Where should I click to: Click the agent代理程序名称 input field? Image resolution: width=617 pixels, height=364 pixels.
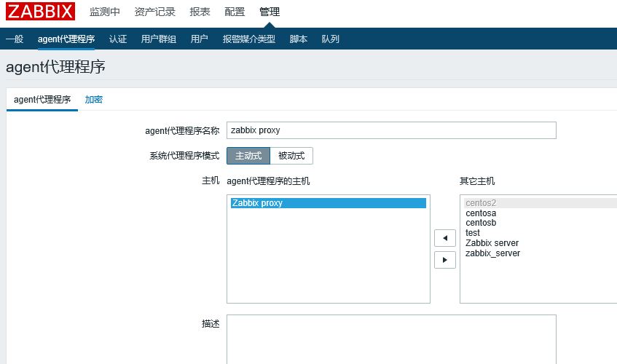[391, 130]
